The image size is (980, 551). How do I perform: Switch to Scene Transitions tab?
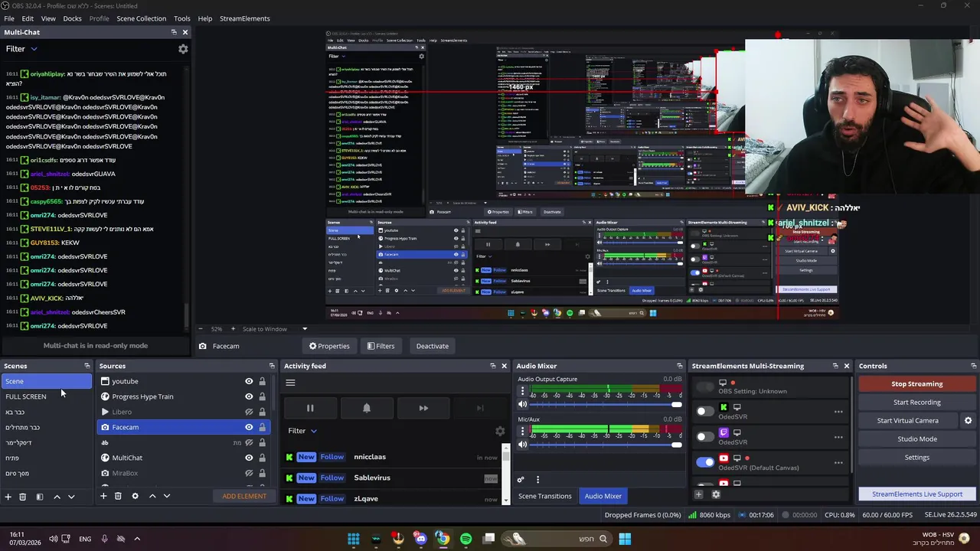544,496
